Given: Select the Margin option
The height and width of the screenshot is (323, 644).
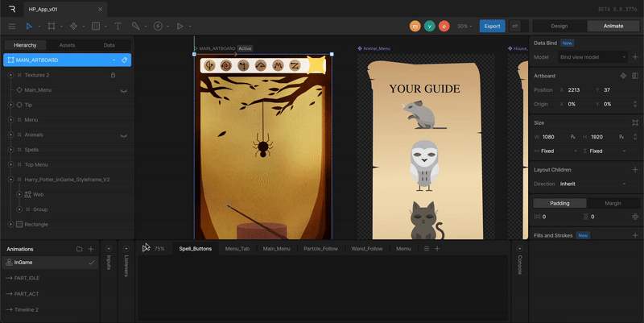Looking at the screenshot, I should pyautogui.click(x=613, y=204).
